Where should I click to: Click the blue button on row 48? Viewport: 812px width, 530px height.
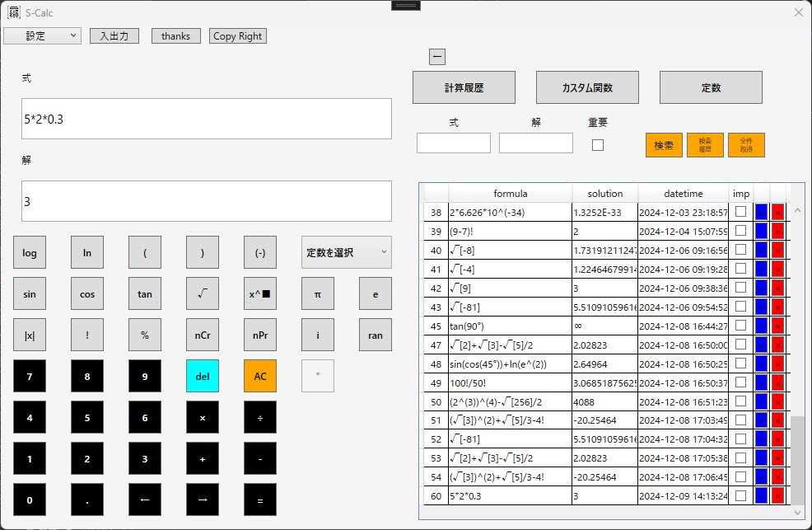[x=761, y=363]
